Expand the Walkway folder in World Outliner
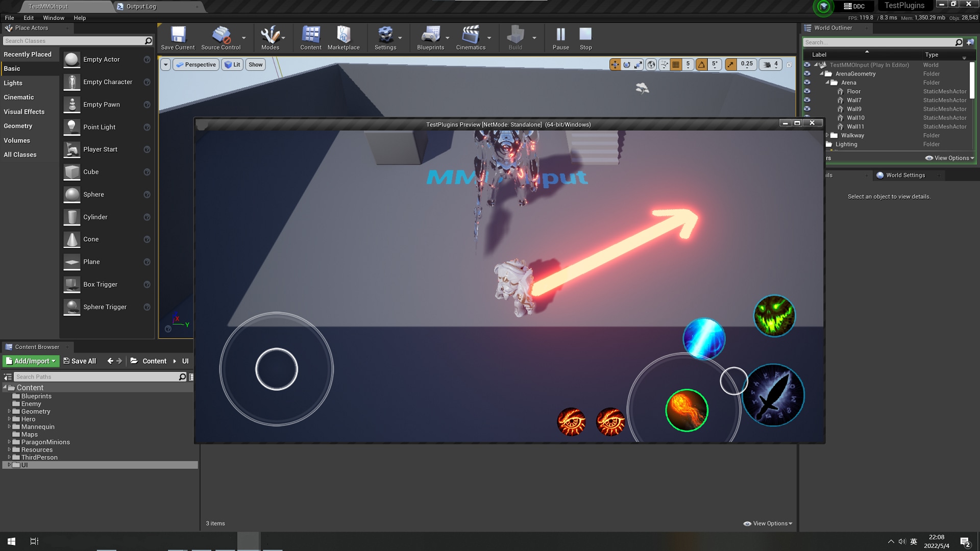Image resolution: width=980 pixels, height=551 pixels. click(x=826, y=135)
